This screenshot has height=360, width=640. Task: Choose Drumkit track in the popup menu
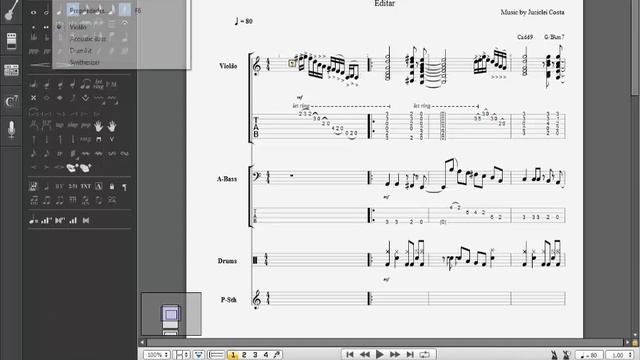pyautogui.click(x=80, y=51)
